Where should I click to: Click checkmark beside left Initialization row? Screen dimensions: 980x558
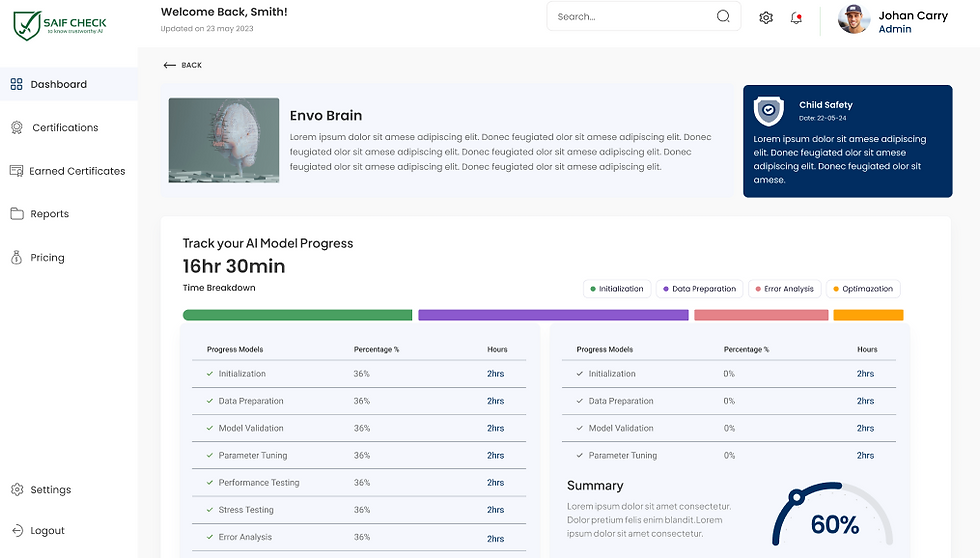pos(210,374)
